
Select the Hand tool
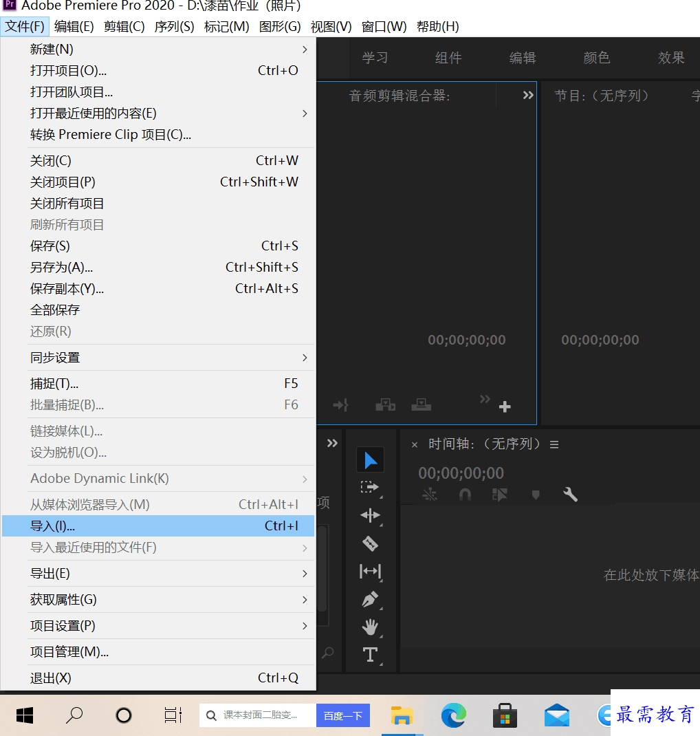pos(370,627)
